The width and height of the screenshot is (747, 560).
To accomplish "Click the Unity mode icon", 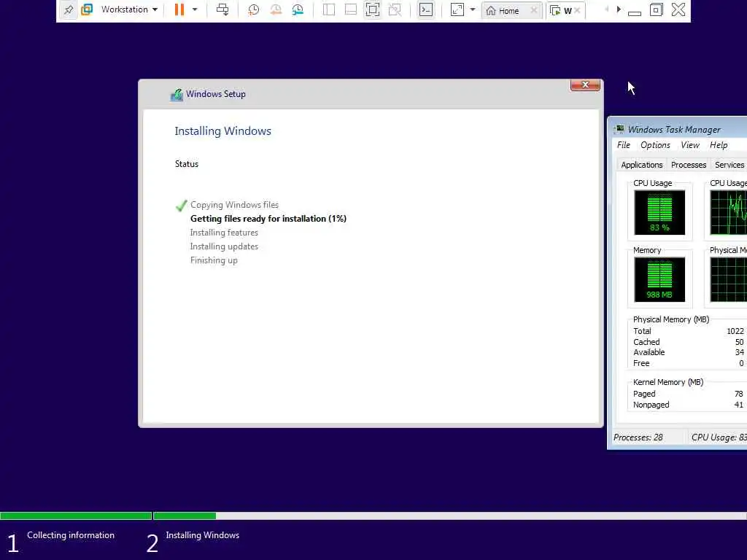I will (395, 9).
